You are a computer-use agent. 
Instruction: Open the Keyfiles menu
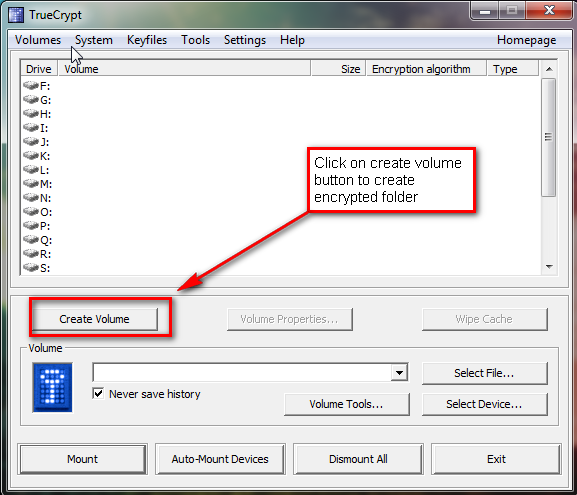pos(147,40)
